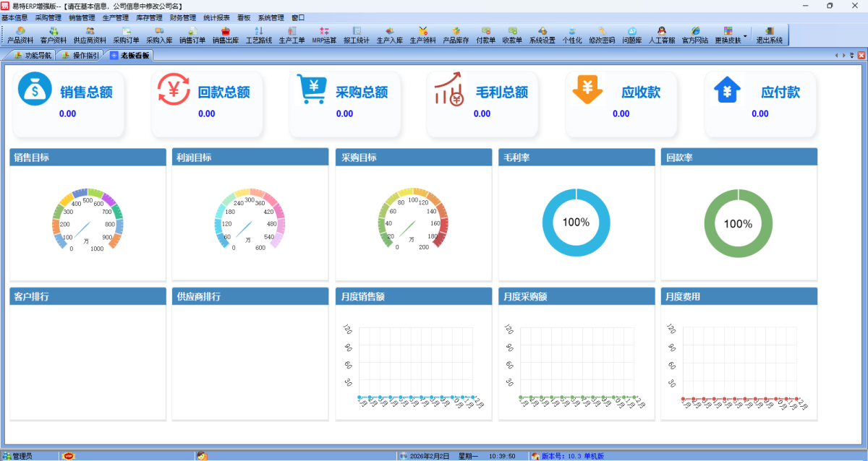Click the 退出系统 exit icon
This screenshot has width=868, height=461.
pyautogui.click(x=769, y=35)
